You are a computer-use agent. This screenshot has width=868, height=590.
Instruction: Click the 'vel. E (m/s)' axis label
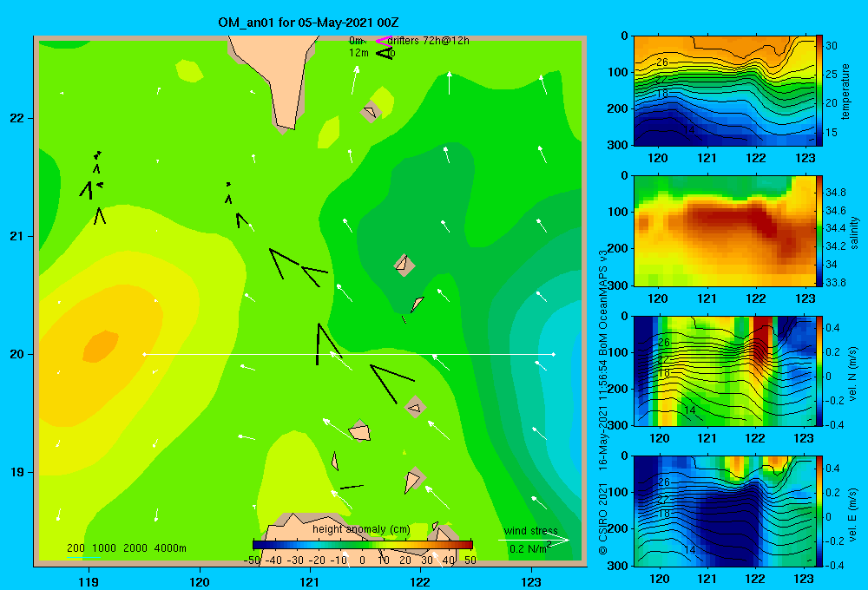(853, 514)
